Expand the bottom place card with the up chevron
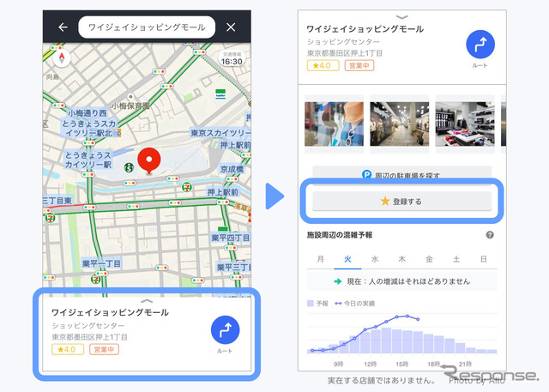Viewport: 549px width, 392px height. 147,301
